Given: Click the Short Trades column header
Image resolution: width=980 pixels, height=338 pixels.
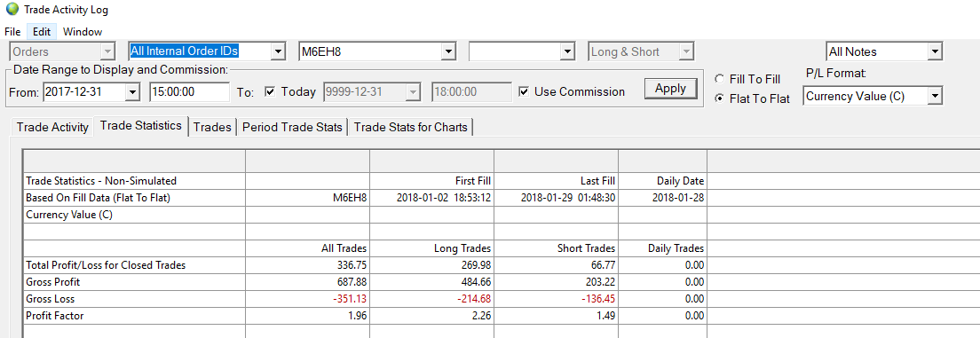Looking at the screenshot, I should point(557,248).
